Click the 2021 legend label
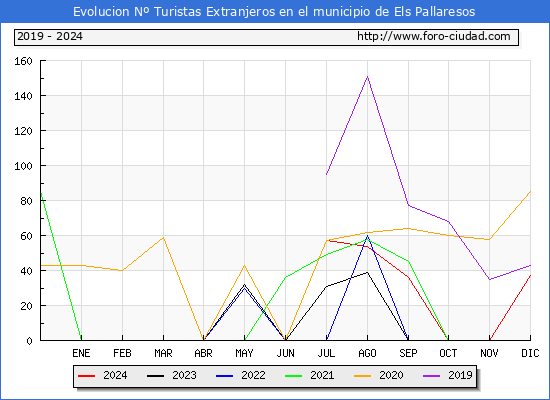The height and width of the screenshot is (400, 550). [x=322, y=375]
